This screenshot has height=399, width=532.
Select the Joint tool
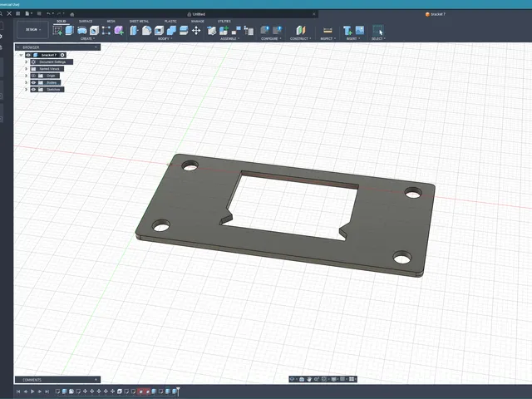pyautogui.click(x=236, y=31)
